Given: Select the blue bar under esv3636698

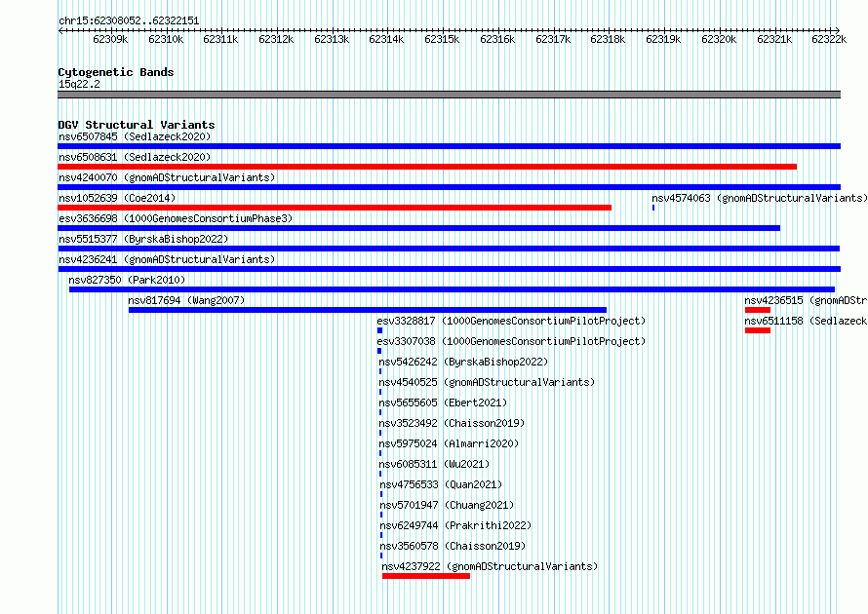Looking at the screenshot, I should [x=419, y=228].
